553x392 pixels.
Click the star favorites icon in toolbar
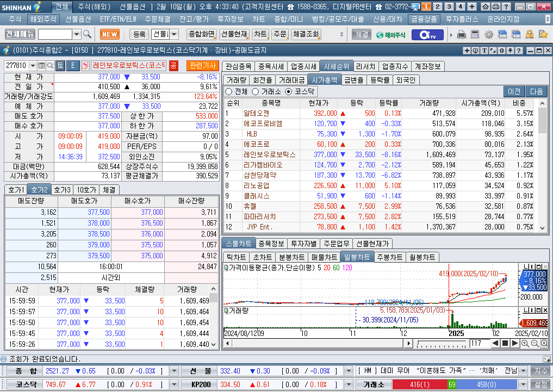(x=543, y=35)
